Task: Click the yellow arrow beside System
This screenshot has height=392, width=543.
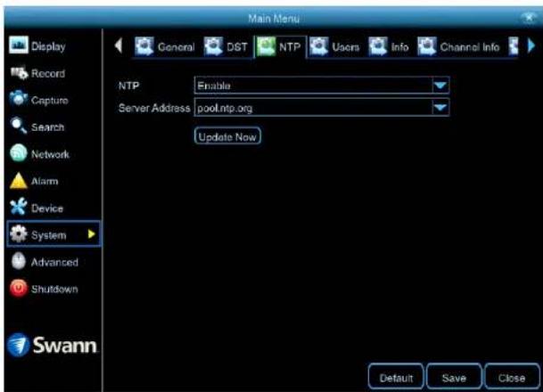Action: coord(92,234)
